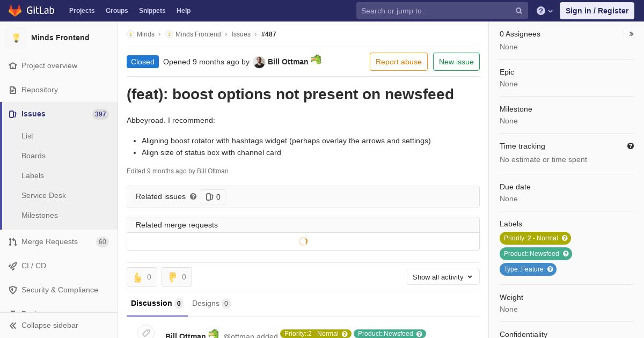This screenshot has height=338, width=644.
Task: Click the 397 issues count badge
Action: point(100,114)
